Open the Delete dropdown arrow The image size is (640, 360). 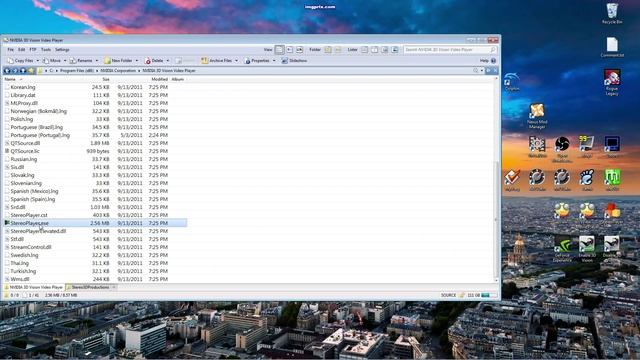click(167, 60)
